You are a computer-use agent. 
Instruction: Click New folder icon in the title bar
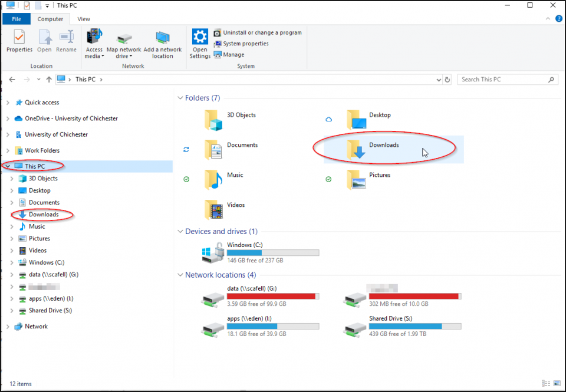pos(38,5)
